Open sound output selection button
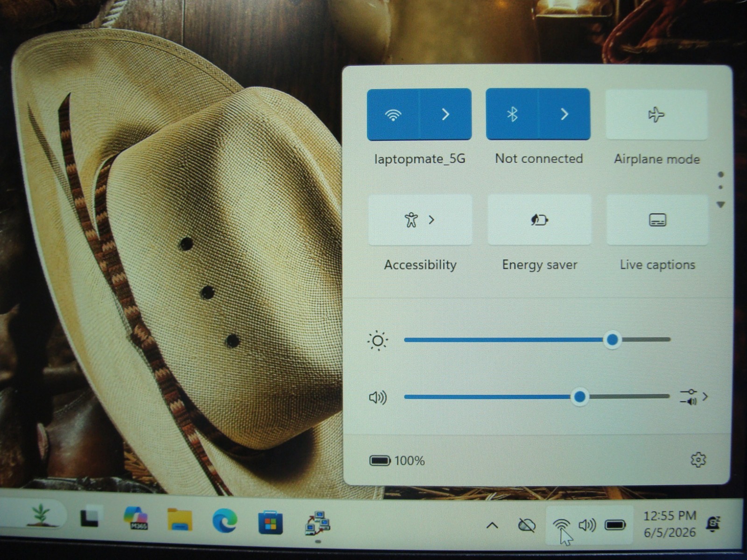747x560 pixels. click(694, 397)
